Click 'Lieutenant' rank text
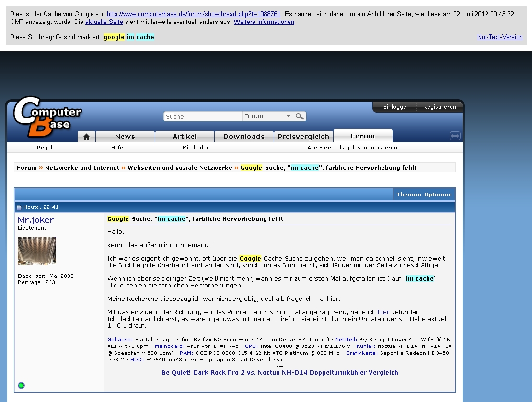The width and height of the screenshot is (532, 402). [x=32, y=228]
